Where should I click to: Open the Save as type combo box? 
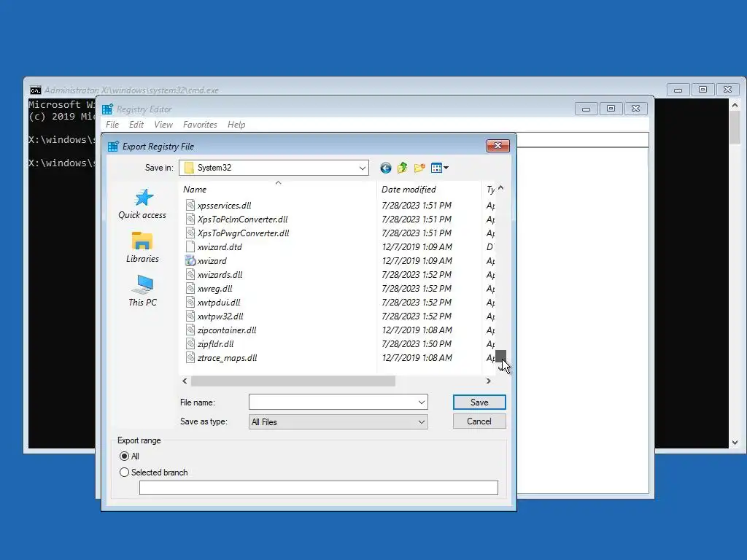[x=338, y=422]
